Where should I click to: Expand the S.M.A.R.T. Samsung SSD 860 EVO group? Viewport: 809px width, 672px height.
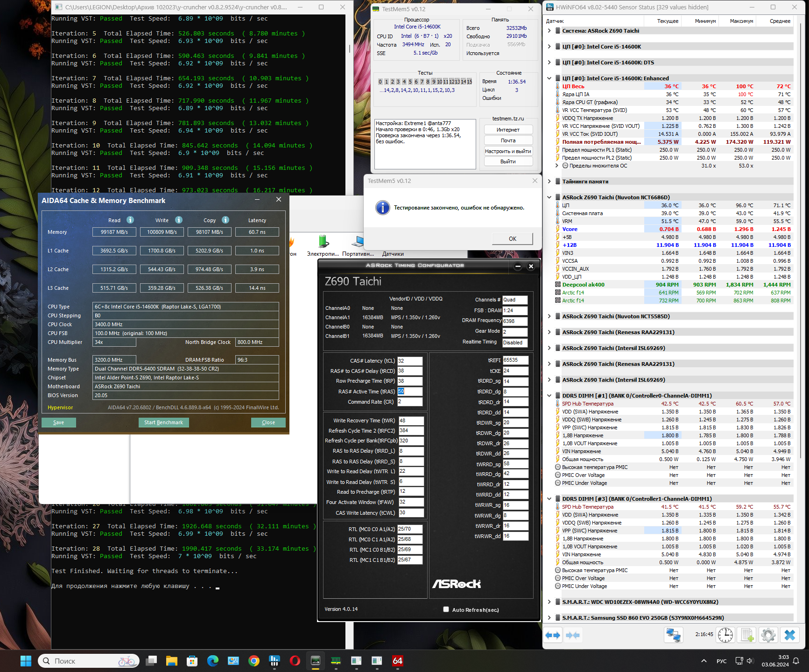(x=549, y=618)
